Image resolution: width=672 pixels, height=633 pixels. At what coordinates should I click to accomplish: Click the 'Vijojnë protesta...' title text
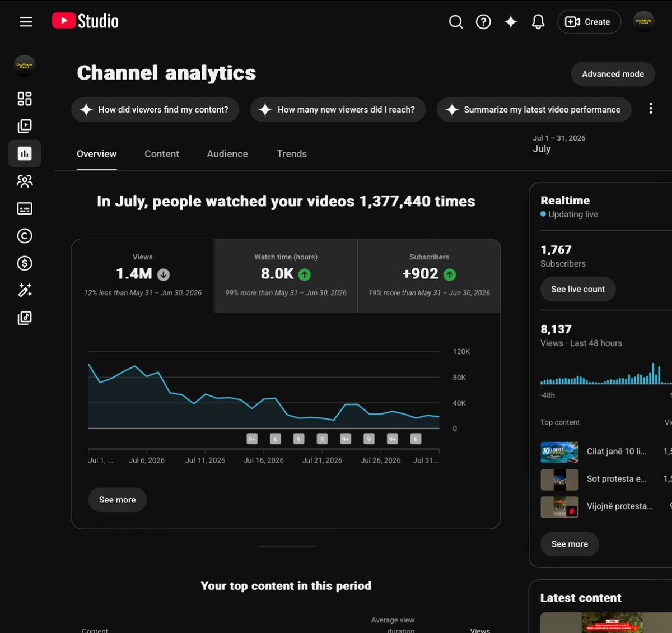619,506
